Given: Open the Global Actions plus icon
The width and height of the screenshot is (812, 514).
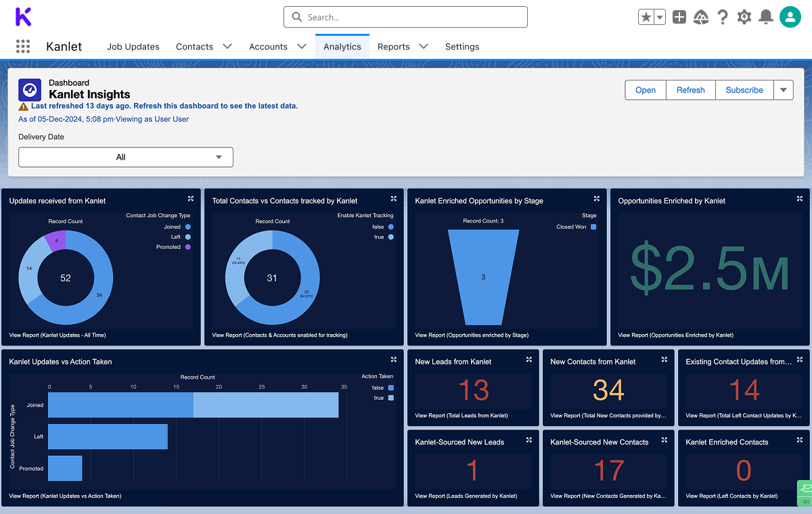Looking at the screenshot, I should (679, 18).
